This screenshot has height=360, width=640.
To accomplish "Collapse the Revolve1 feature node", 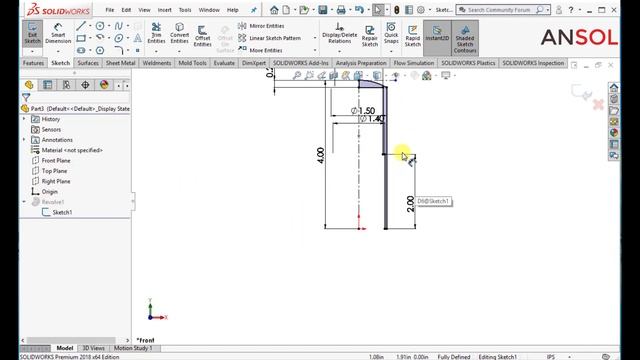I will click(24, 202).
